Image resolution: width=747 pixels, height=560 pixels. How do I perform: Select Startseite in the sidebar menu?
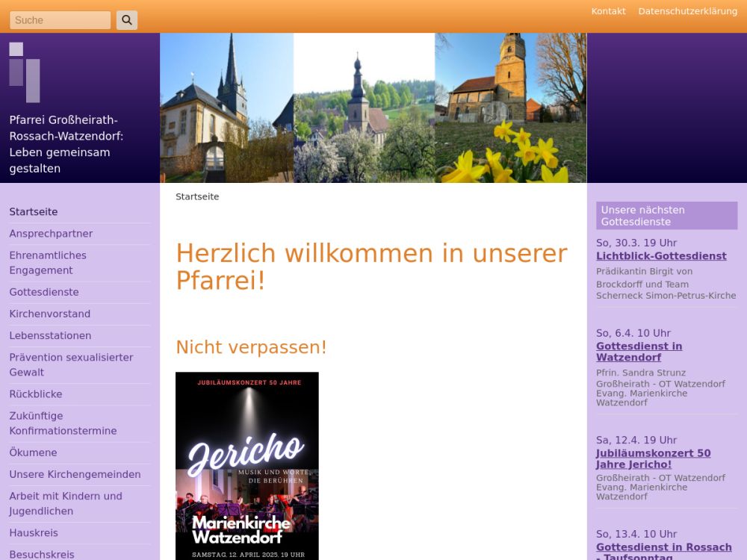[34, 212]
